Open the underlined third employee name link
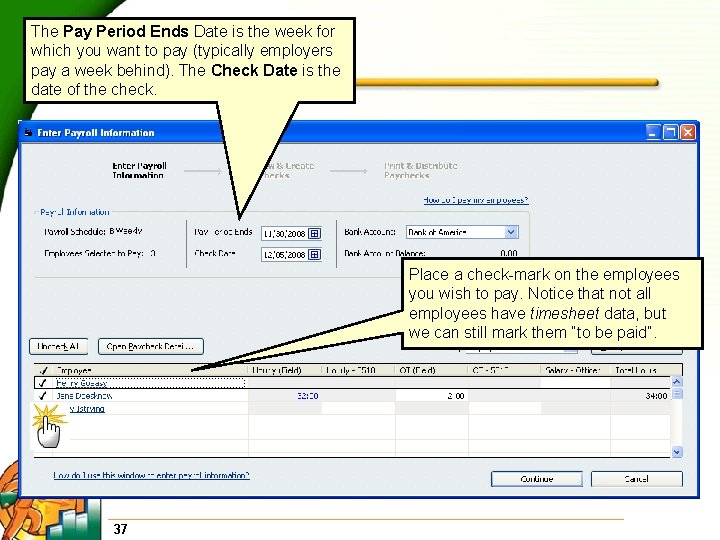 [x=87, y=409]
